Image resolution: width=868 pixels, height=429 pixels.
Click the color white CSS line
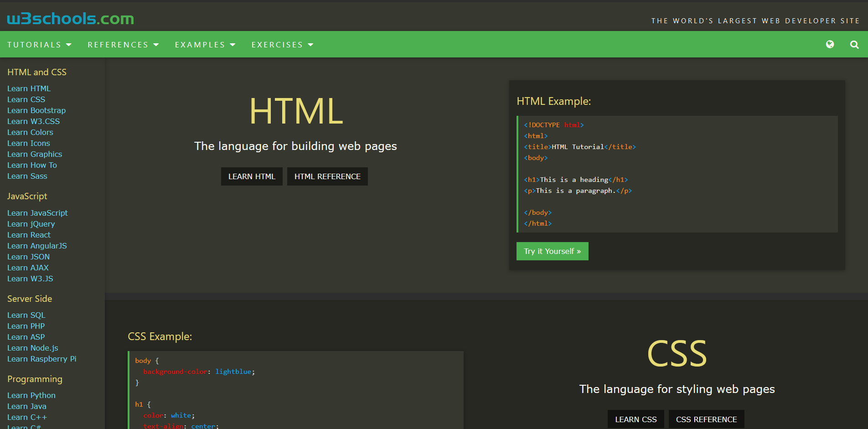[169, 415]
